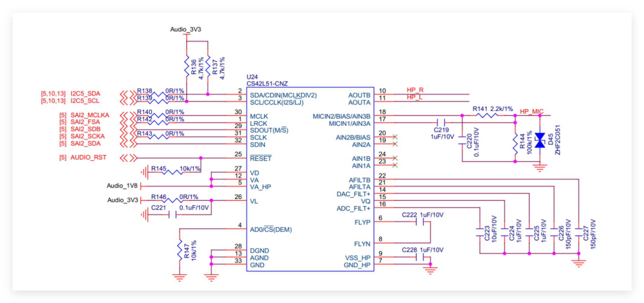Image resolution: width=644 pixels, height=303 pixels.
Task: Click the AGND pin name
Action: [259, 258]
